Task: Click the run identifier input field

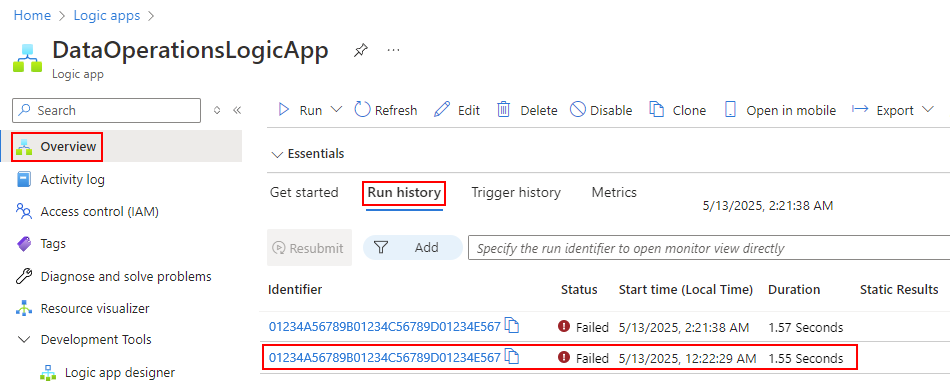Action: [709, 248]
